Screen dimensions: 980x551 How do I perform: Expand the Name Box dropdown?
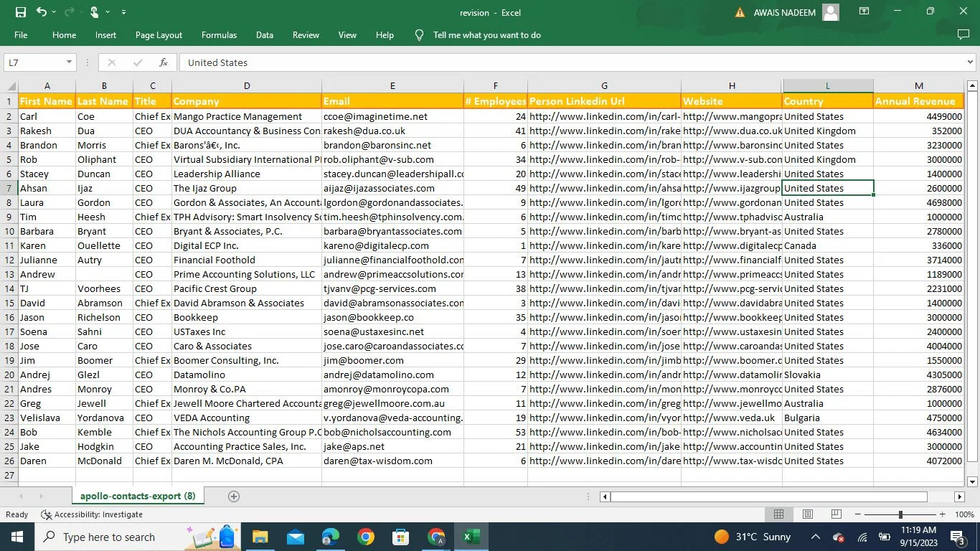tap(69, 62)
